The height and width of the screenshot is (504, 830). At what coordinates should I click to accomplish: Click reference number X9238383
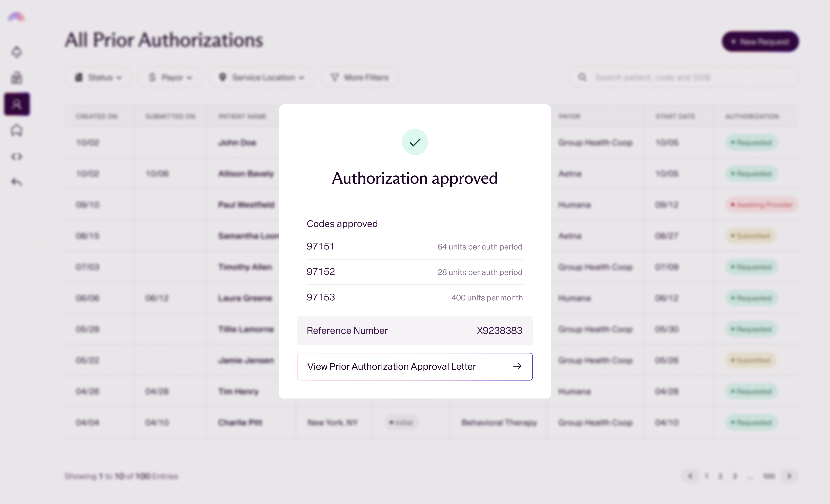click(x=499, y=331)
